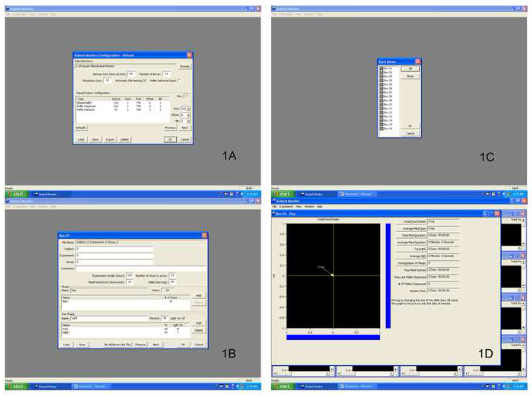Screen dimensions: 532x396
Task: Click vertical blue slider beside food intake graph
Action: 388,276
